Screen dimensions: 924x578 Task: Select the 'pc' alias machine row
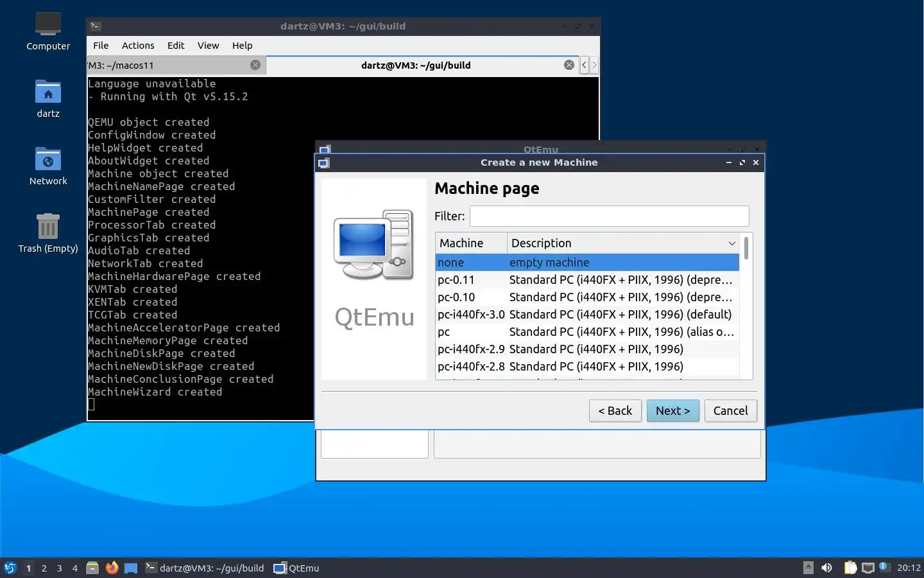coord(587,331)
